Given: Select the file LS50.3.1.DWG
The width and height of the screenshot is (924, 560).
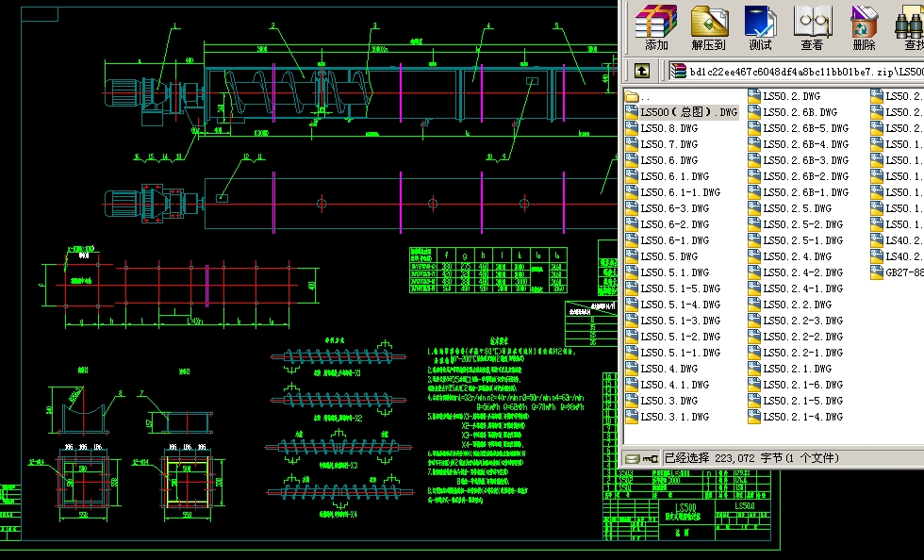Looking at the screenshot, I should coord(674,417).
